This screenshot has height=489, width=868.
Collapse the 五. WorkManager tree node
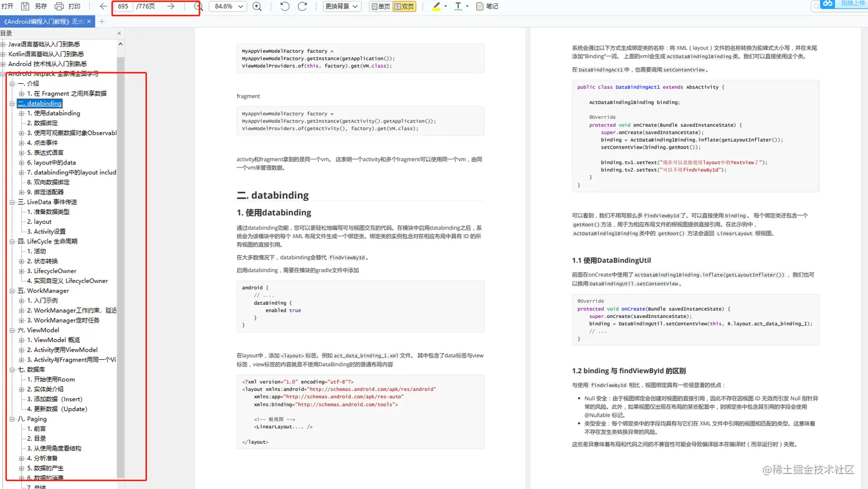[12, 291]
